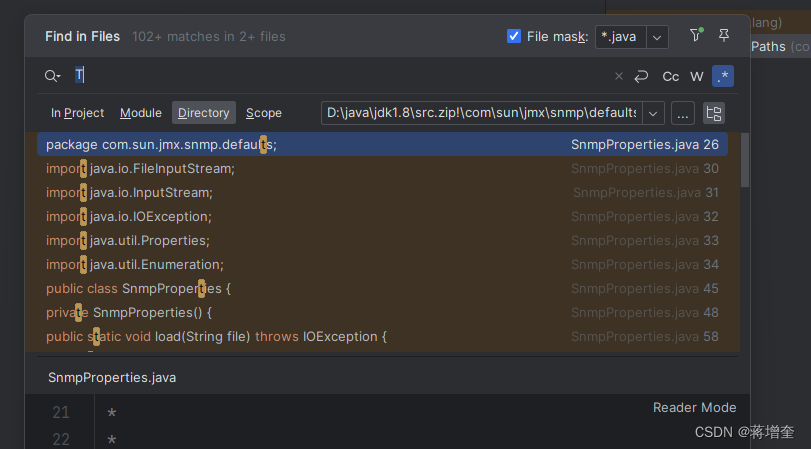This screenshot has width=811, height=449.
Task: Select result 'package com.sun.jmx.snmp.defaults;'
Action: 382,144
